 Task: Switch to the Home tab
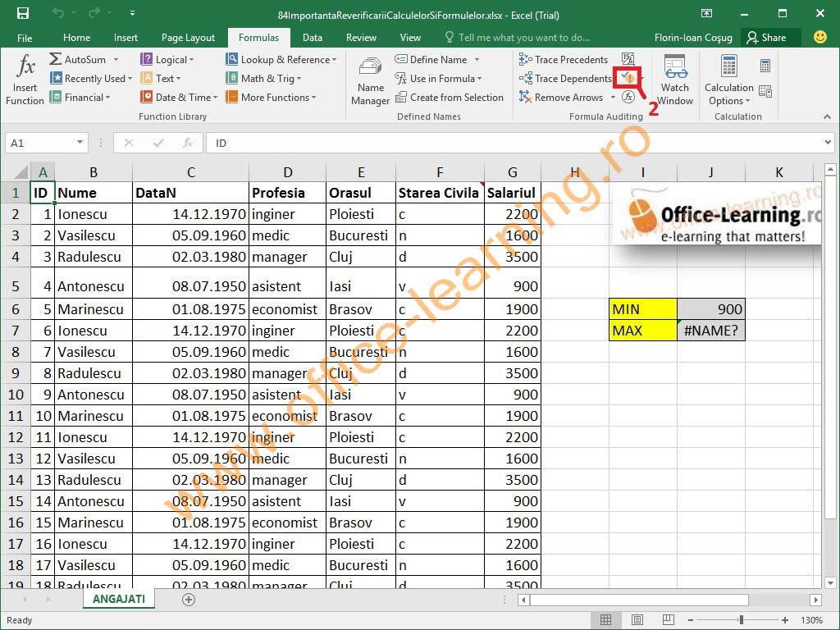76,38
